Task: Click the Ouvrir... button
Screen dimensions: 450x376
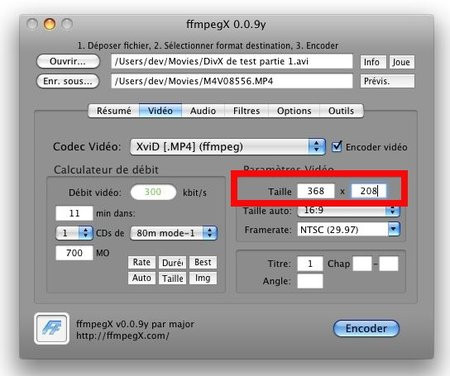Action: (x=68, y=62)
